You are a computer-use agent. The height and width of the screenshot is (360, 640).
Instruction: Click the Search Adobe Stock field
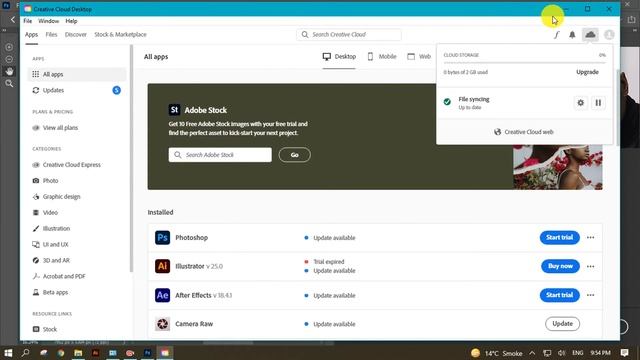[220, 155]
